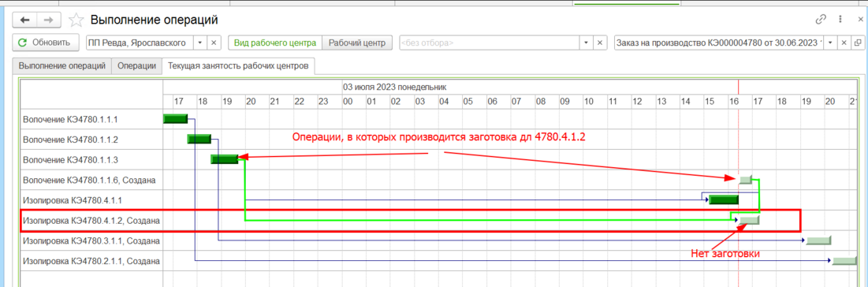Copy link with the chain icon
Screen dimensions: 868x287
click(821, 20)
